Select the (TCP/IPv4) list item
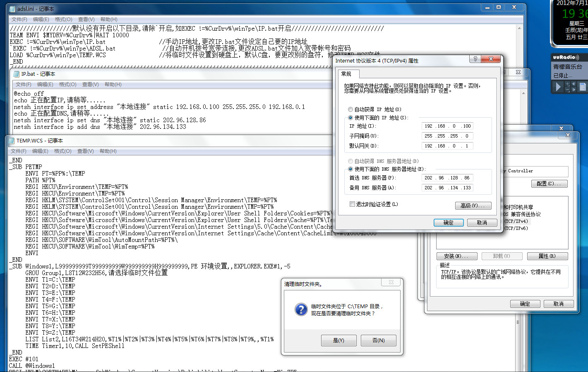Viewport: 588px width, 372px height. [x=516, y=221]
